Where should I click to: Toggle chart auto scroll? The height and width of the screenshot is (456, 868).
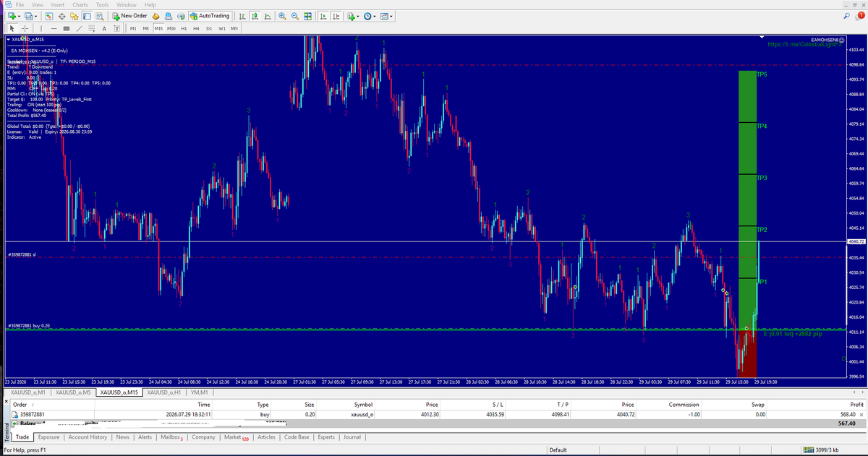[x=323, y=16]
